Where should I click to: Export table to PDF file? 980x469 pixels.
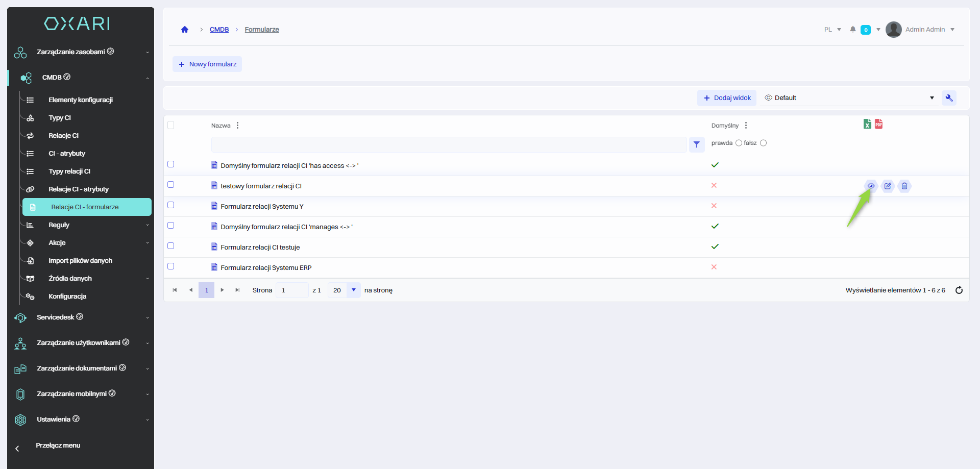878,124
